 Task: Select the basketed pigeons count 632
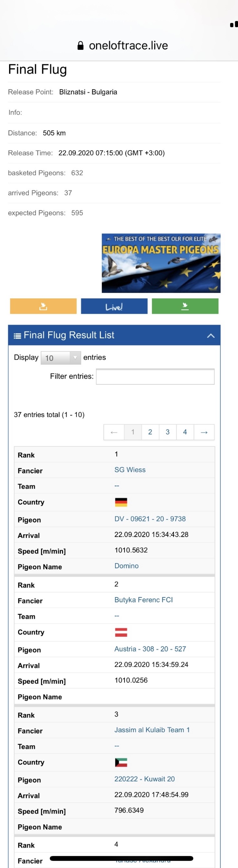tap(77, 173)
